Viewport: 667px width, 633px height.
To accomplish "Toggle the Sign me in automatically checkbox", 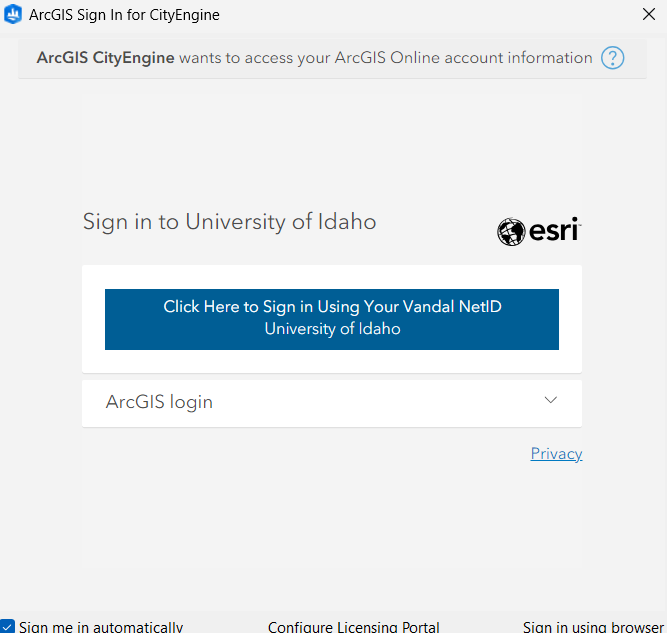I will 7,626.
